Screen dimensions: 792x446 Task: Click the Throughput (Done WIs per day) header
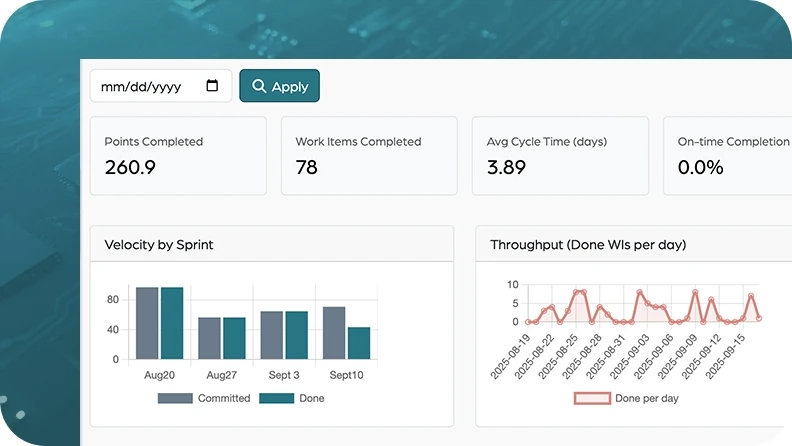[x=632, y=244]
